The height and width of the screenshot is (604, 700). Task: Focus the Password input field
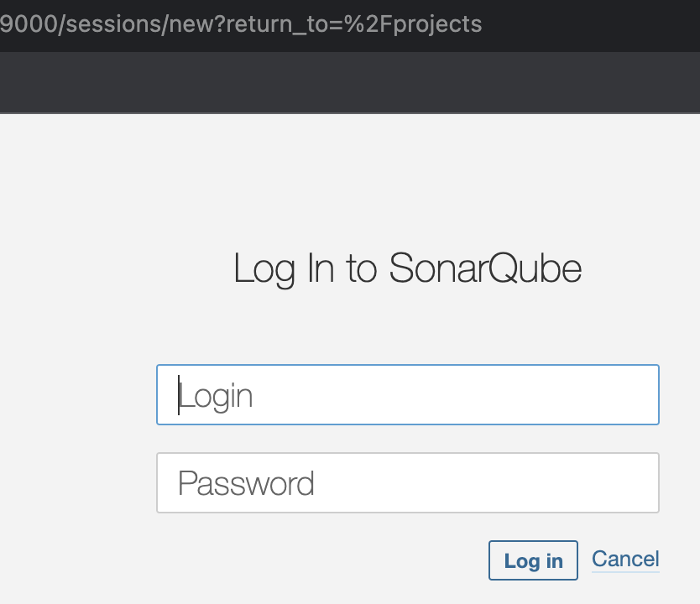pos(407,483)
